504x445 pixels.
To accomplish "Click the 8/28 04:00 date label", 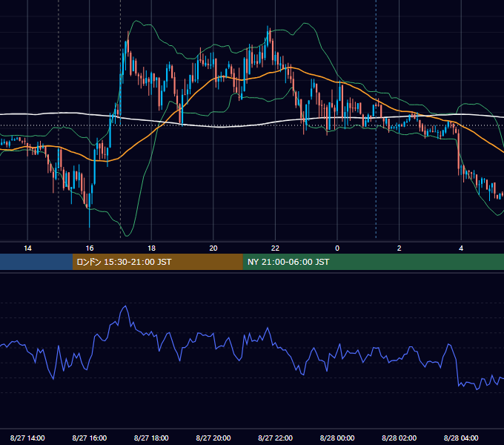I will [461, 438].
